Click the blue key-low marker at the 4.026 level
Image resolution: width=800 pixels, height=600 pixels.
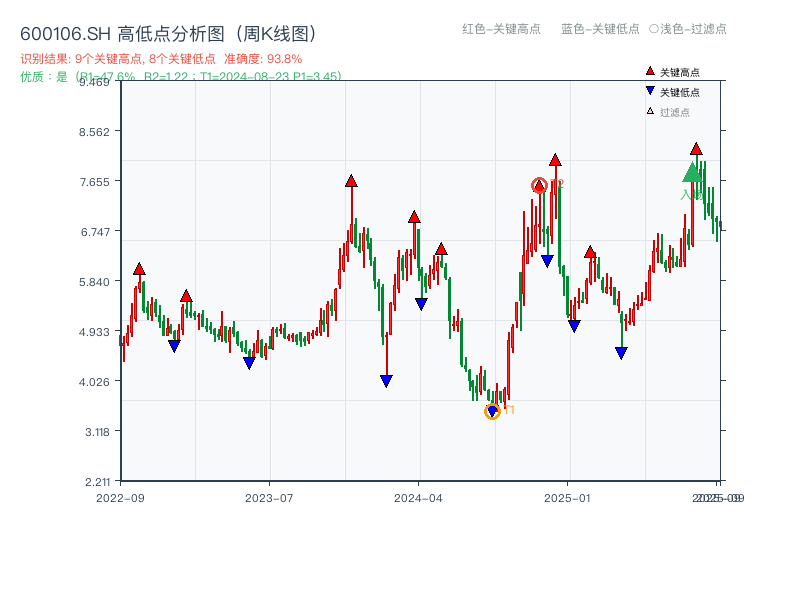(385, 379)
